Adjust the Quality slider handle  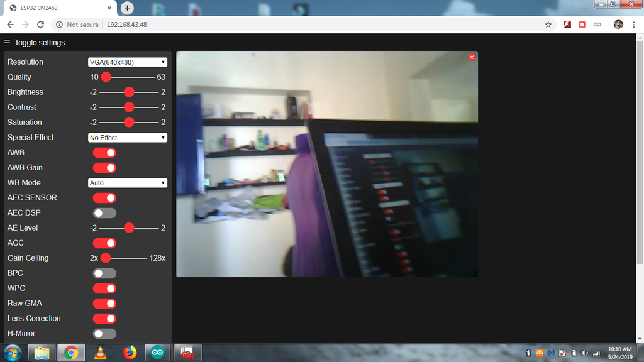click(106, 77)
